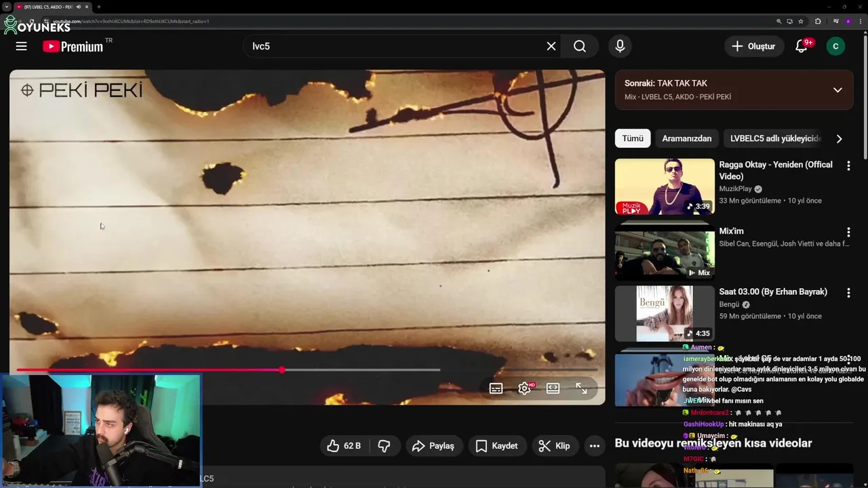This screenshot has width=868, height=488.
Task: Open the browser extensions puzzle icon
Action: click(x=818, y=21)
